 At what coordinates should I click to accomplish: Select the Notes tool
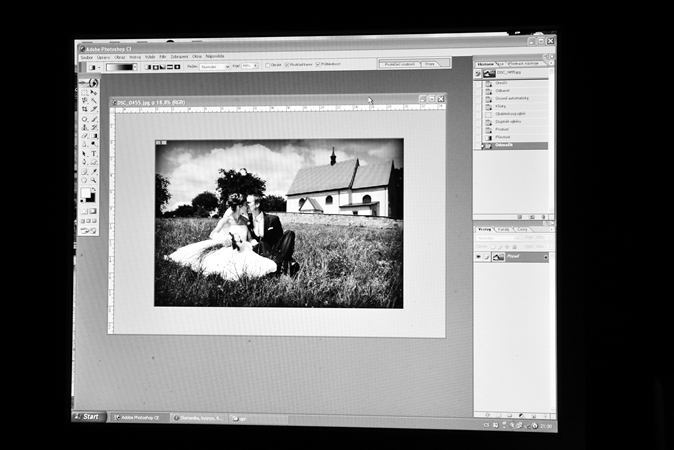(84, 171)
